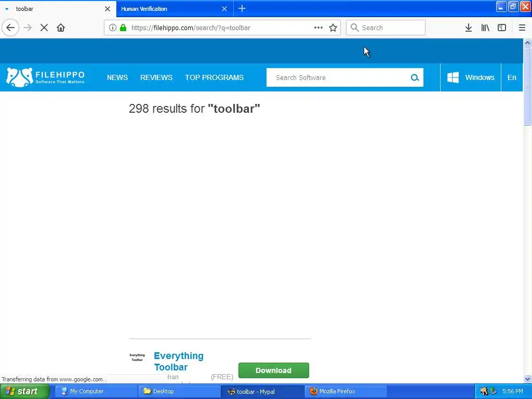The image size is (532, 399).
Task: Switch to My Computer taskbar item
Action: pyautogui.click(x=96, y=391)
